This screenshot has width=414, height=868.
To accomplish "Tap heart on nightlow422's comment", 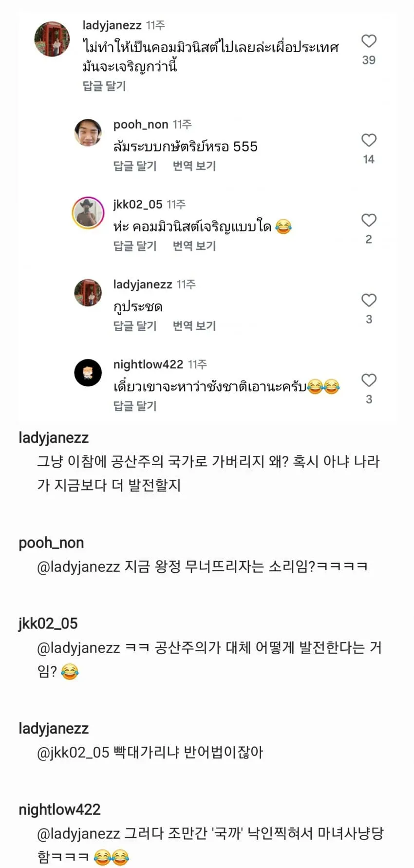I will pos(369,380).
